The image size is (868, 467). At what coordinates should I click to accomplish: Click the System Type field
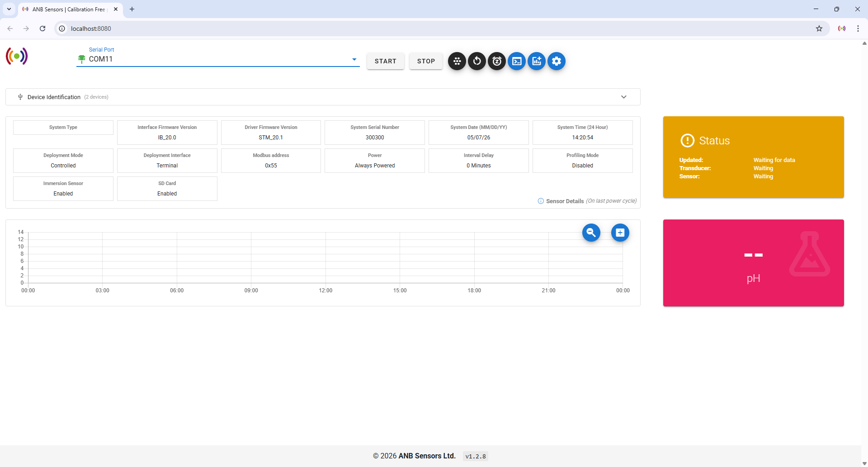63,128
